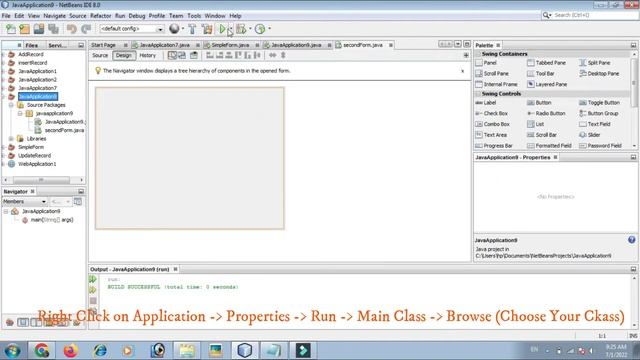The width and height of the screenshot is (640, 360).
Task: Click the Preview Design icon
Action: [193, 55]
